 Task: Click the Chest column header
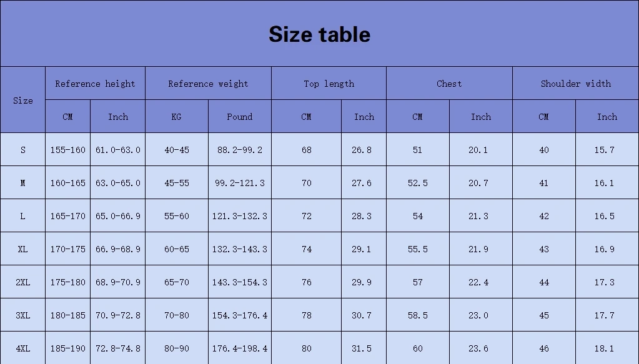[449, 84]
